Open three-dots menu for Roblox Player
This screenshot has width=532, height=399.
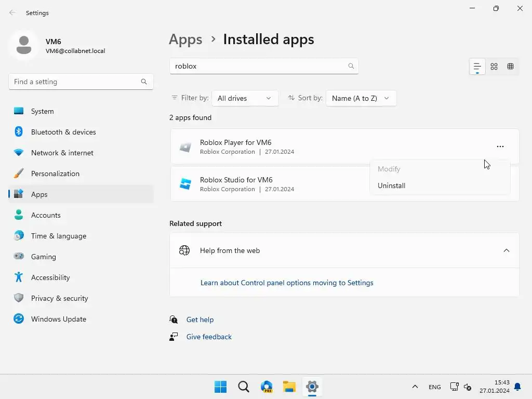pos(500,147)
